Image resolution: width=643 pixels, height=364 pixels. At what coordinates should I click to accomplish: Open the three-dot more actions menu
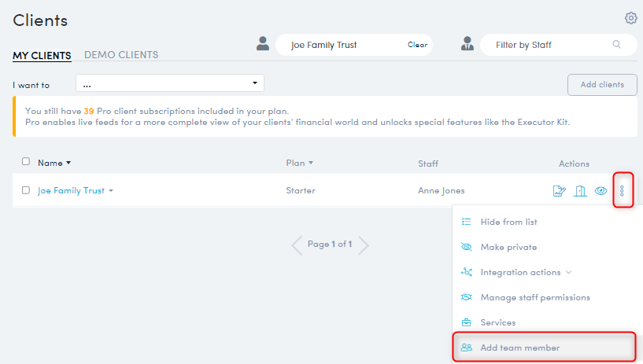pos(622,191)
